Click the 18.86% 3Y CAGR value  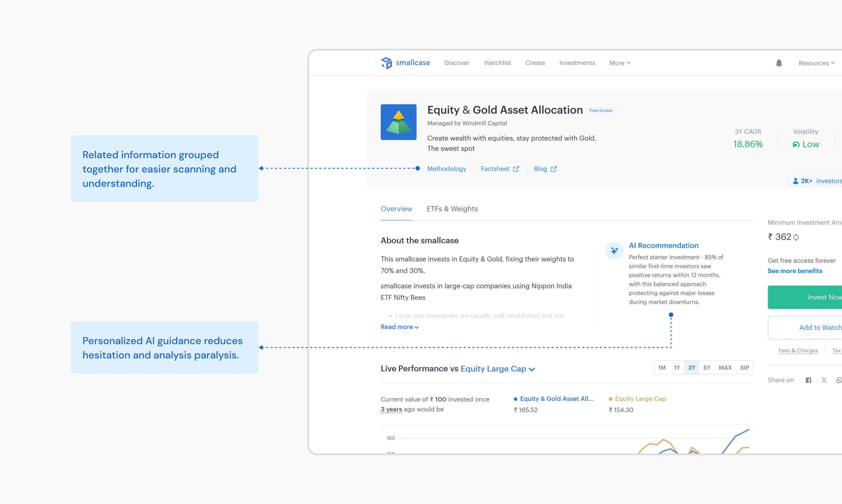[747, 144]
